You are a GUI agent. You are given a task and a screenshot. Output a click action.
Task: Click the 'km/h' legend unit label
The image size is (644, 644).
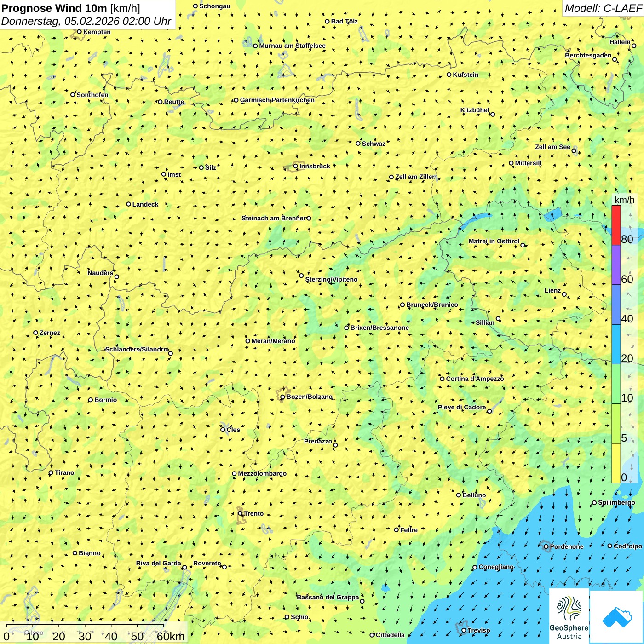624,200
